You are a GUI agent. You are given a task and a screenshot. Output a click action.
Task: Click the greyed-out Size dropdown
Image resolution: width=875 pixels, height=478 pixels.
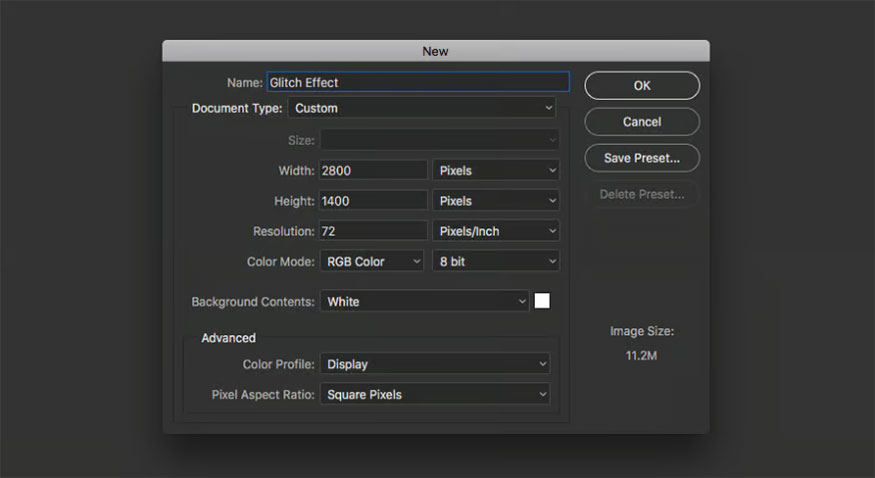pyautogui.click(x=439, y=141)
